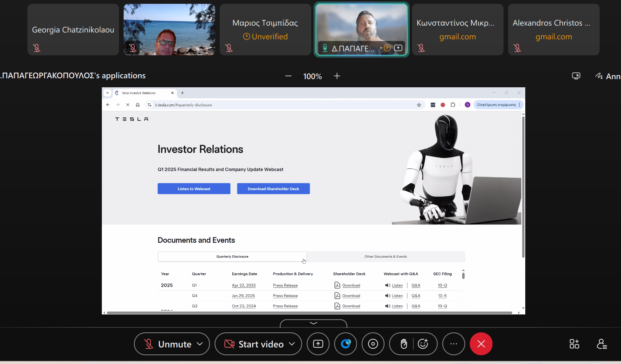Open the Webex AI Assistant icon
This screenshot has height=364, width=621.
[346, 344]
